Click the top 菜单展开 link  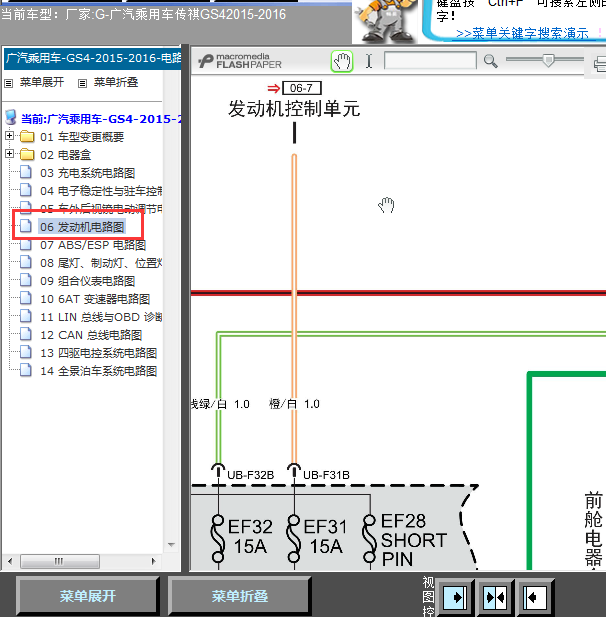(42, 82)
